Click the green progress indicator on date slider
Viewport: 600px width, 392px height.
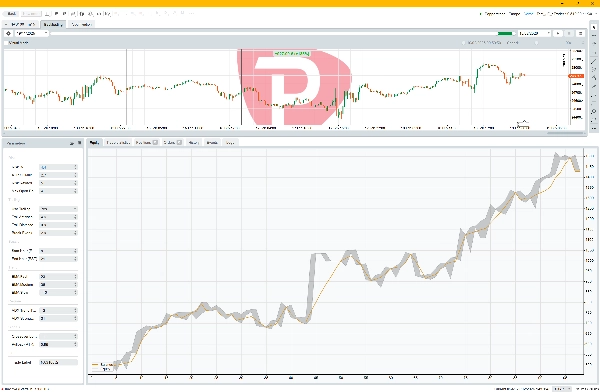[x=505, y=33]
